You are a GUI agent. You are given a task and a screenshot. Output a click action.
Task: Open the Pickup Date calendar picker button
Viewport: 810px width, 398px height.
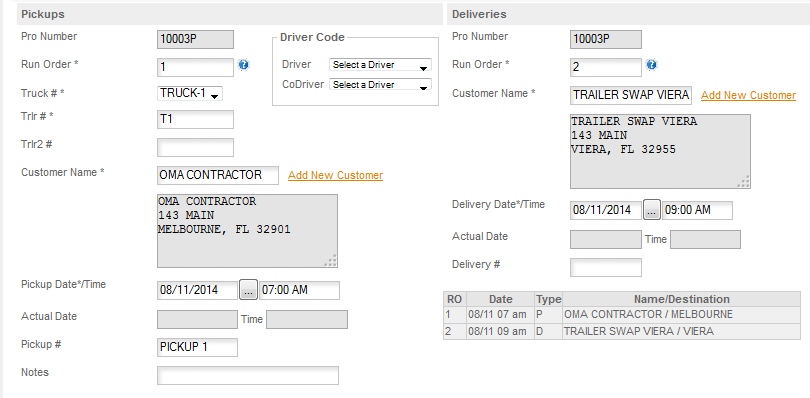tap(248, 290)
